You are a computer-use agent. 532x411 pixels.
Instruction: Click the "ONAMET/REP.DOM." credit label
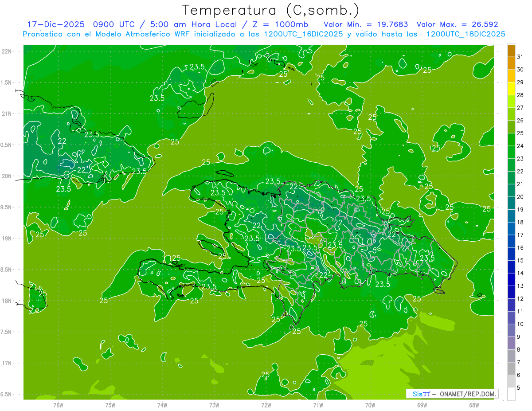tap(468, 394)
